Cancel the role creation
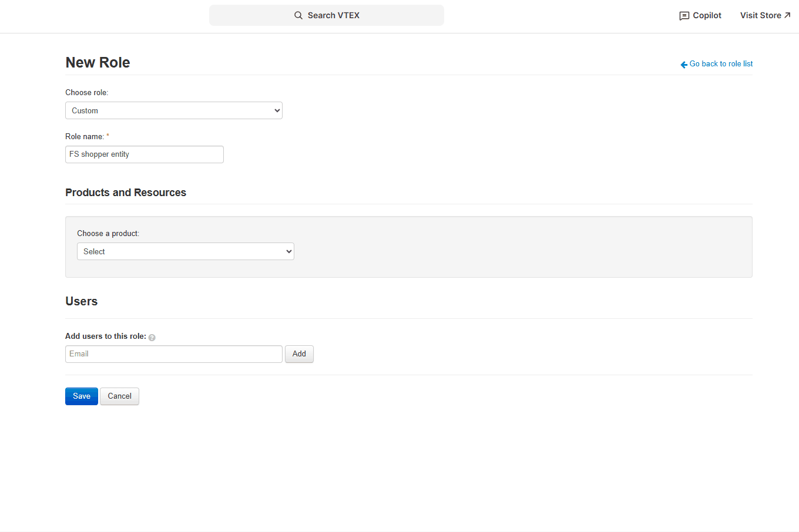Image resolution: width=799 pixels, height=532 pixels. pyautogui.click(x=119, y=396)
